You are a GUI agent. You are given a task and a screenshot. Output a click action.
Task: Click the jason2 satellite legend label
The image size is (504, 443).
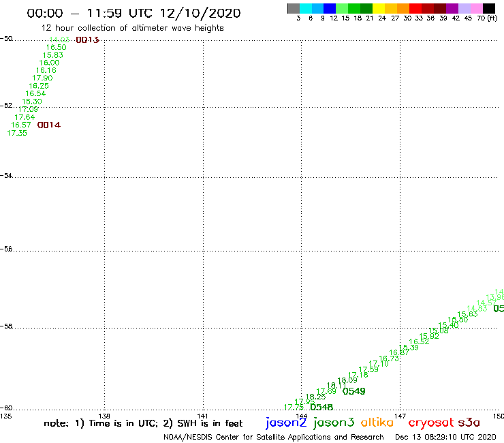coord(286,423)
